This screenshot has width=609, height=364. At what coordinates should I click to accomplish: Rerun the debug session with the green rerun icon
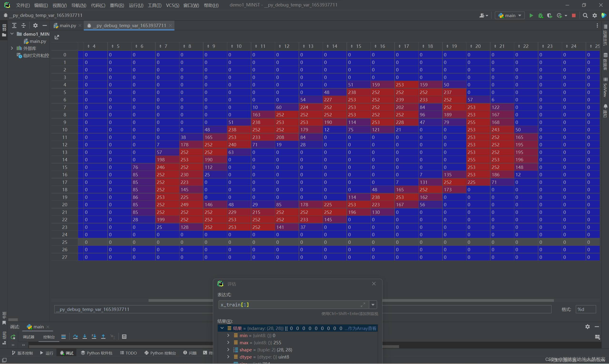[13, 337]
